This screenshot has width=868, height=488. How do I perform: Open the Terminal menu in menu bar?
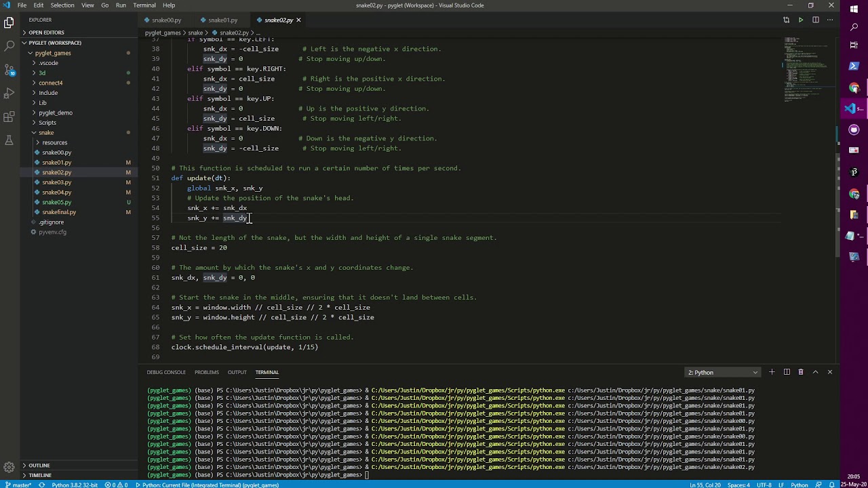click(144, 5)
